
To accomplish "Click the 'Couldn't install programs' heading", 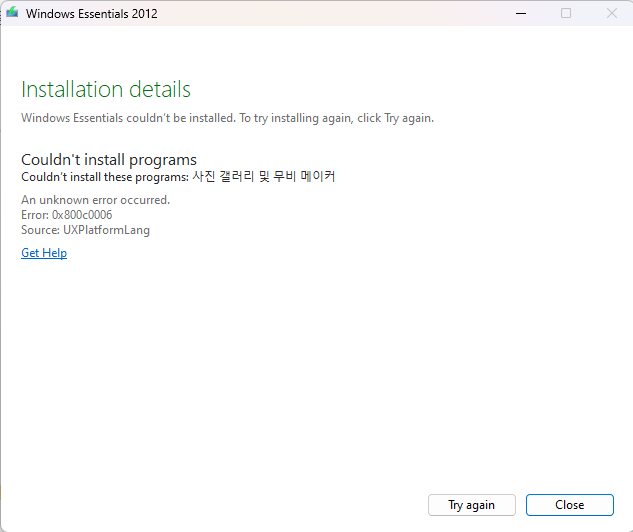I will [x=109, y=160].
